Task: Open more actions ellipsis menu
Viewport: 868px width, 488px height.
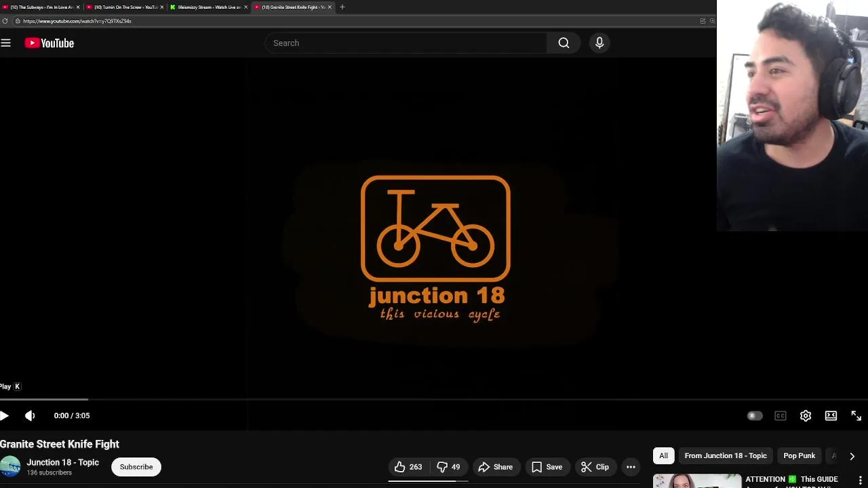Action: tap(631, 467)
